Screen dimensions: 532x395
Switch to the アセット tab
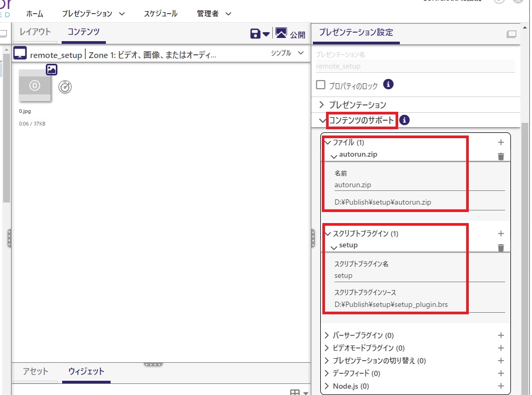[x=35, y=372]
